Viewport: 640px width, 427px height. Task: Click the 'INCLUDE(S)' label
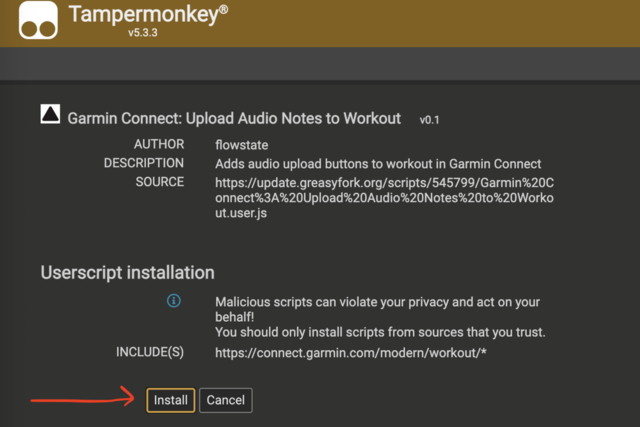(x=150, y=352)
